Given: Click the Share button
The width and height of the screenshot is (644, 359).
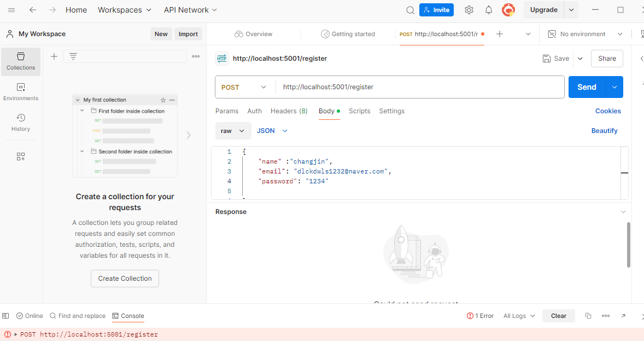Looking at the screenshot, I should (x=607, y=59).
